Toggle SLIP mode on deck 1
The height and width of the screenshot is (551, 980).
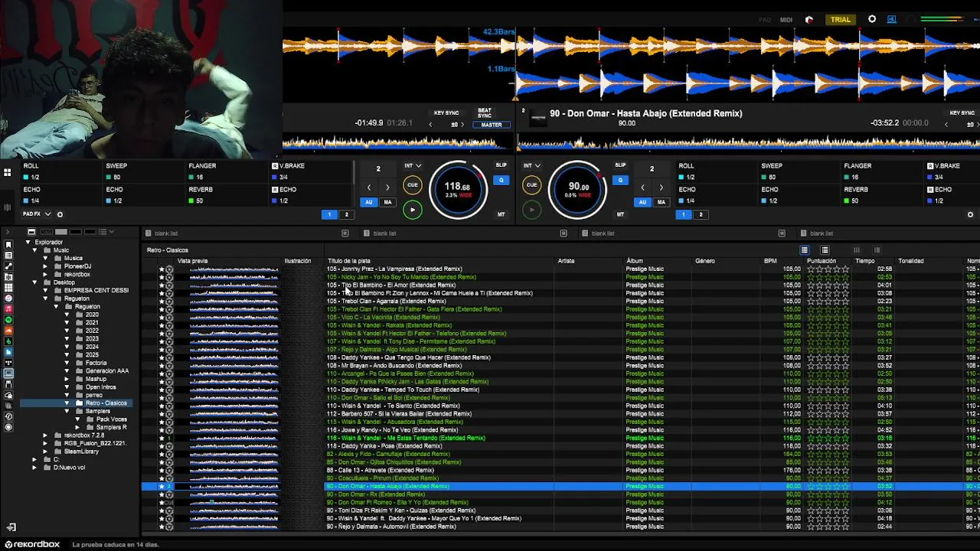point(501,165)
